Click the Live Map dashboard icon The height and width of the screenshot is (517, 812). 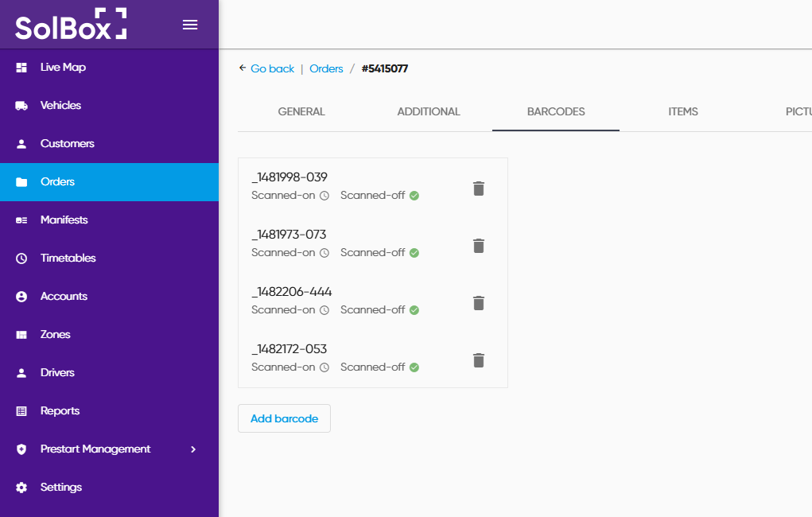point(22,68)
